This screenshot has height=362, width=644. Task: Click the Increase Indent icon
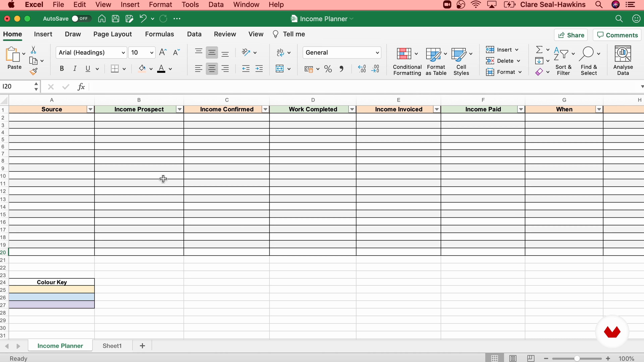click(259, 69)
